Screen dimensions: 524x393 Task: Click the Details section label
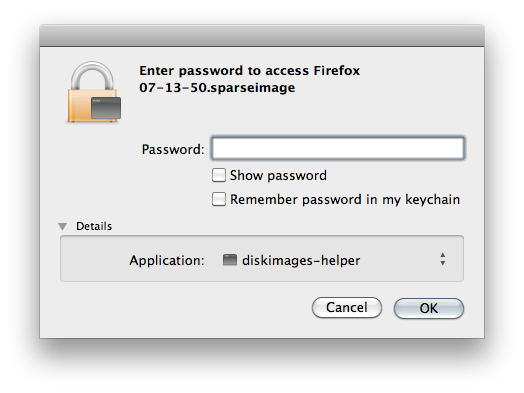tap(94, 226)
